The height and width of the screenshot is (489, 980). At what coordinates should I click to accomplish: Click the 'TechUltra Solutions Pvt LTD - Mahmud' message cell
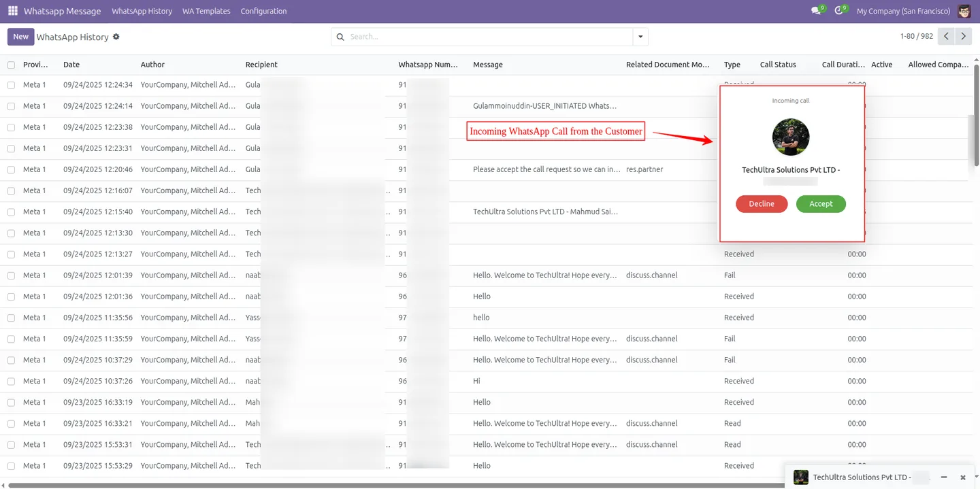click(x=545, y=212)
